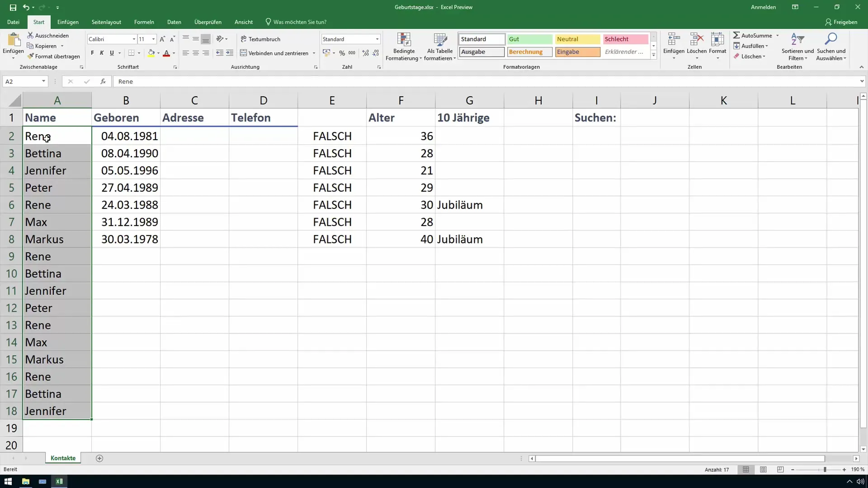This screenshot has width=868, height=488.
Task: Open Als Tabelle formatieren menu
Action: pos(440,47)
